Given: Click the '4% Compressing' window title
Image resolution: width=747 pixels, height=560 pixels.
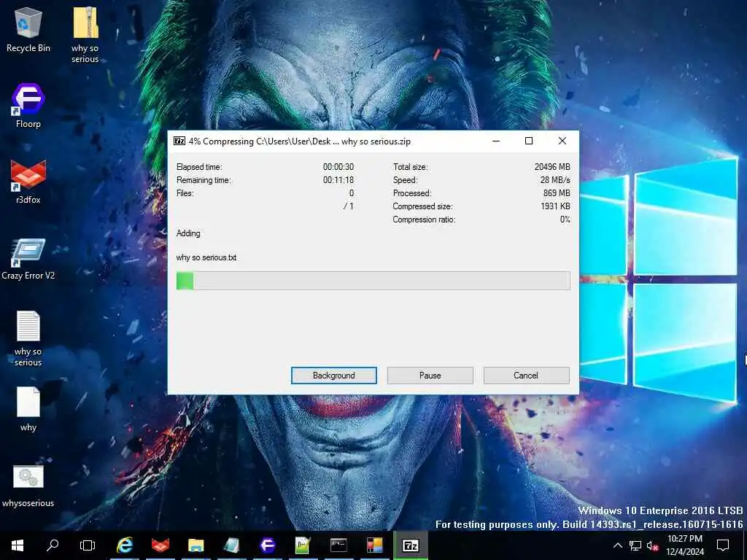Looking at the screenshot, I should click(x=299, y=141).
